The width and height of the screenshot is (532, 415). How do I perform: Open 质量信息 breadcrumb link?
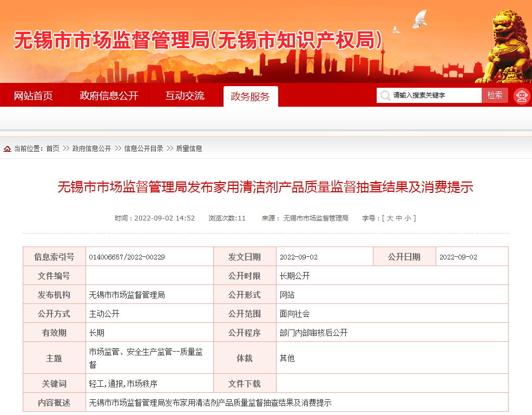pyautogui.click(x=189, y=148)
